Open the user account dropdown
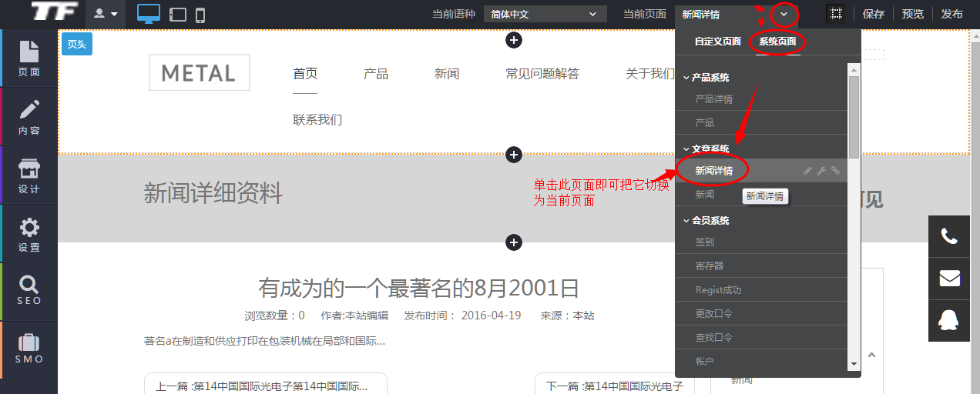980x394 pixels. 106,14
